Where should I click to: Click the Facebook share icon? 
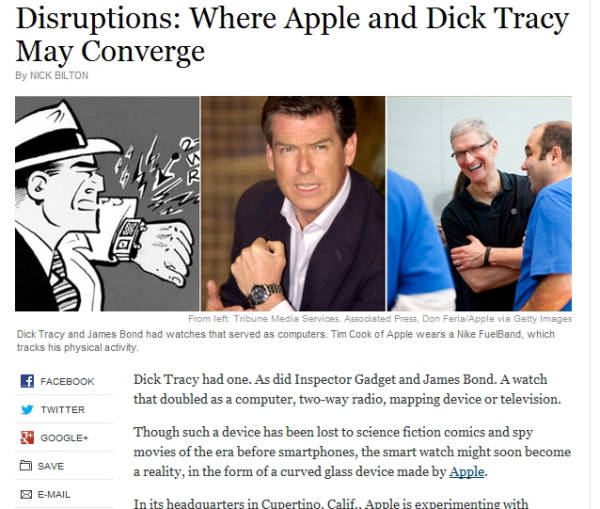[27, 381]
